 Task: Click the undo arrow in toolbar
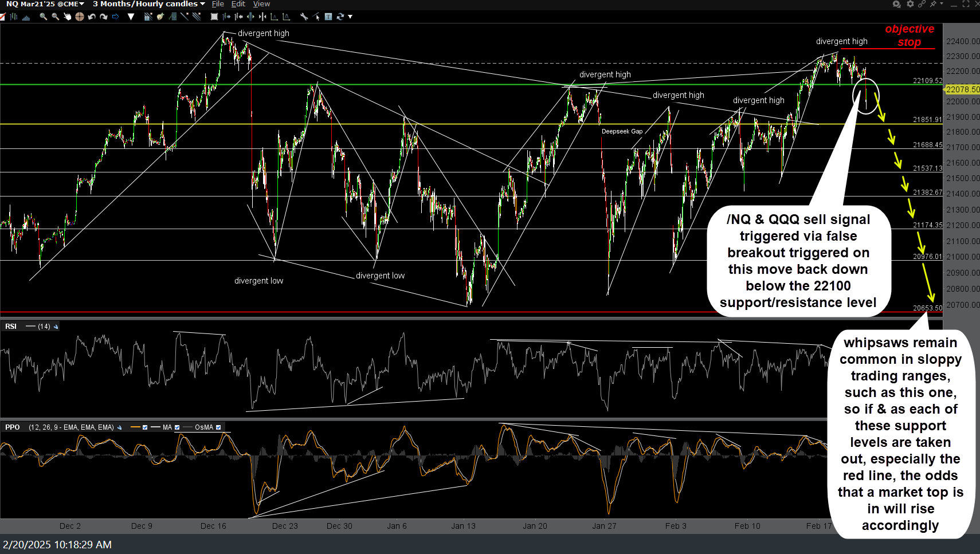[x=92, y=17]
